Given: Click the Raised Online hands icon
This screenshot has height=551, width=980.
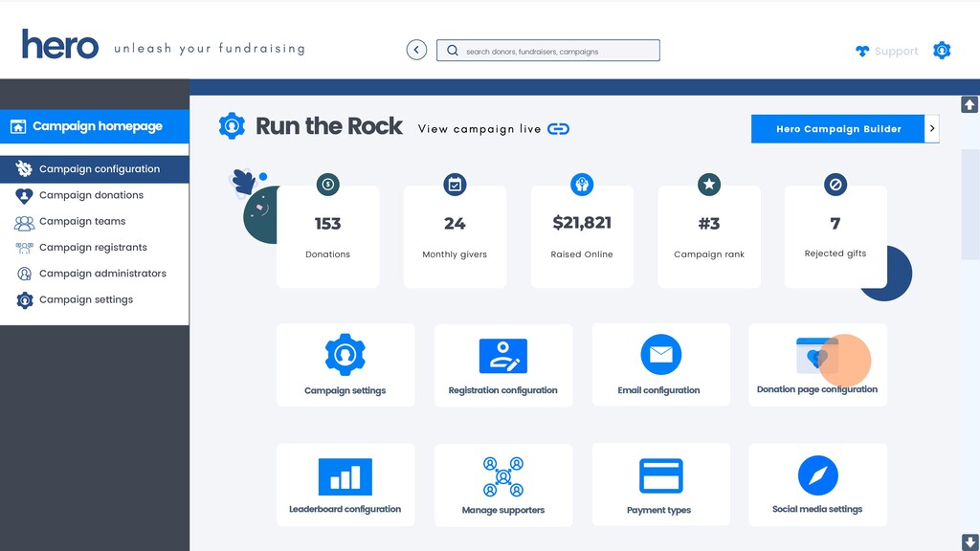Looking at the screenshot, I should [582, 185].
